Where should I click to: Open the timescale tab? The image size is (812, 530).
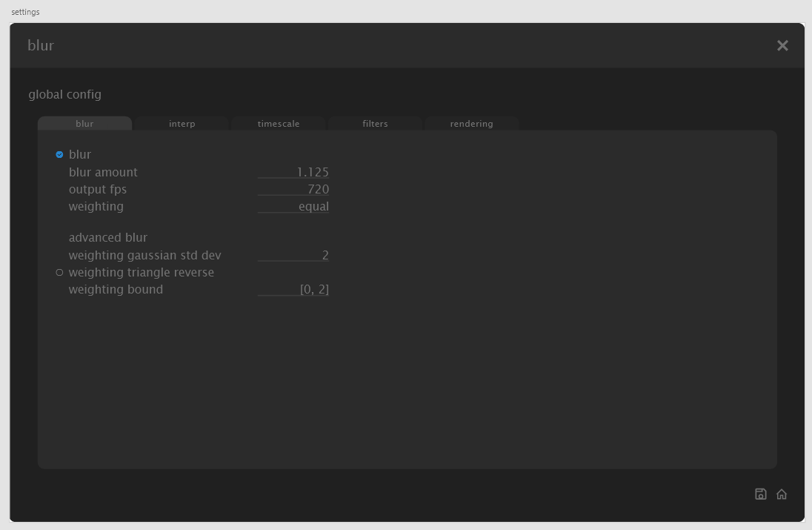(x=278, y=123)
